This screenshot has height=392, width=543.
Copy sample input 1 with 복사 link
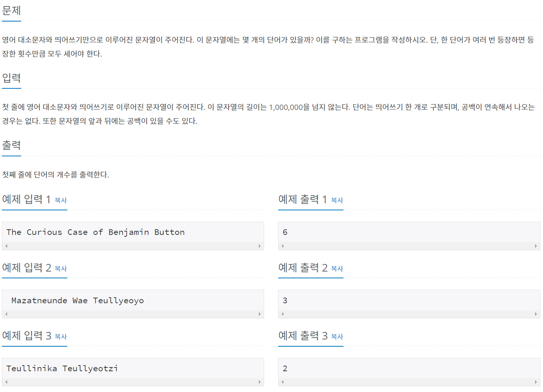(61, 201)
